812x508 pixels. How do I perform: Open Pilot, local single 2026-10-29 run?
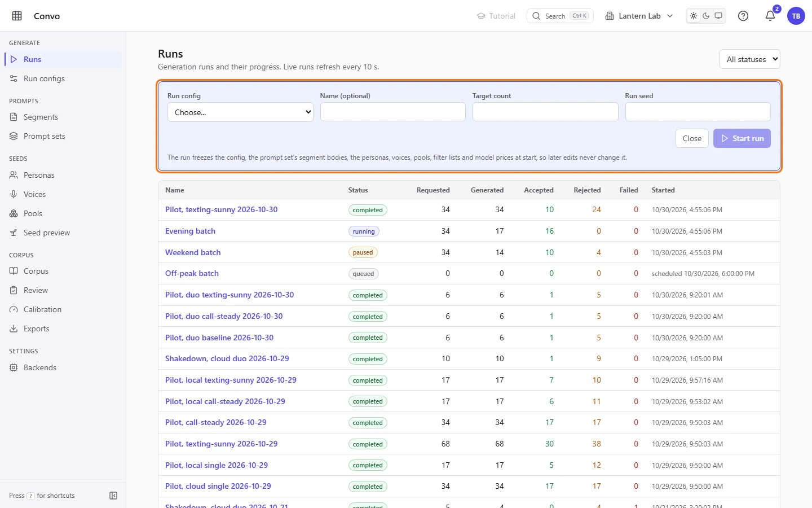(217, 465)
